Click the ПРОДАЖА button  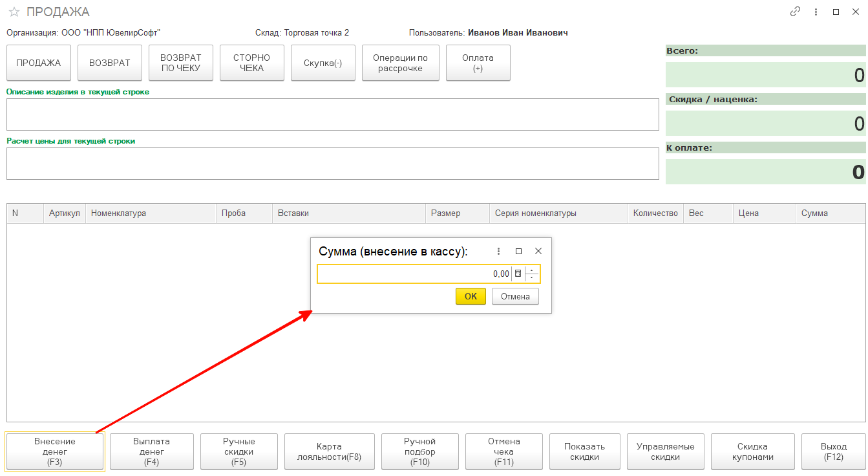38,63
